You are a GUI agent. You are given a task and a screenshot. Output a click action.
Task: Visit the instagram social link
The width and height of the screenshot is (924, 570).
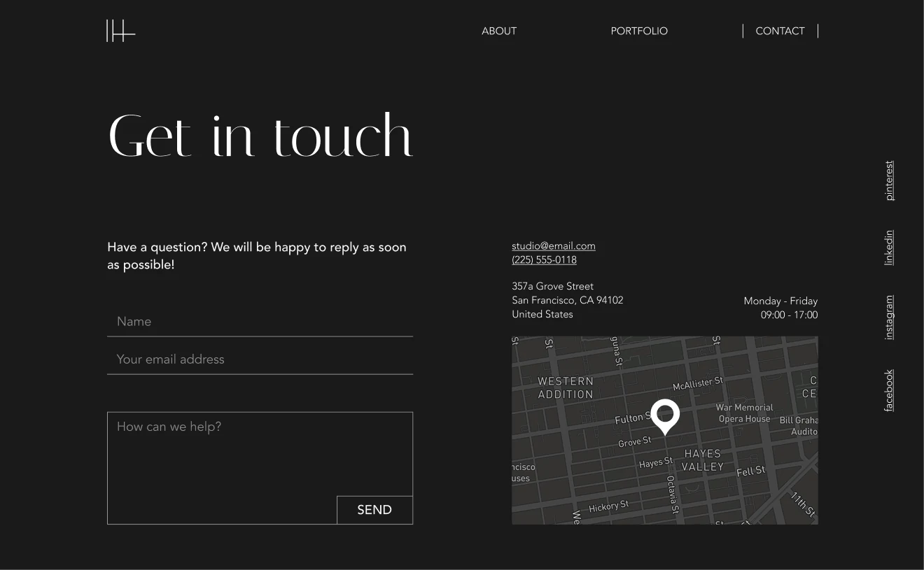point(889,318)
